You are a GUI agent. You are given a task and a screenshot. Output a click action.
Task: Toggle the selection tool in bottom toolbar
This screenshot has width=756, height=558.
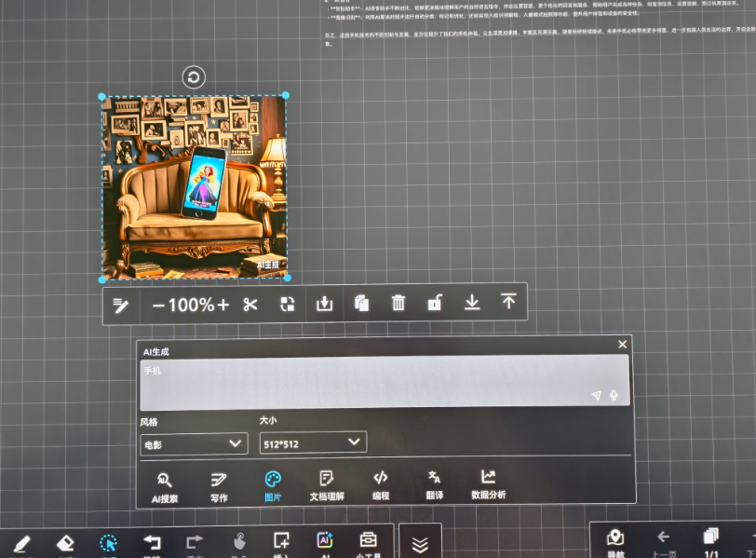[109, 543]
